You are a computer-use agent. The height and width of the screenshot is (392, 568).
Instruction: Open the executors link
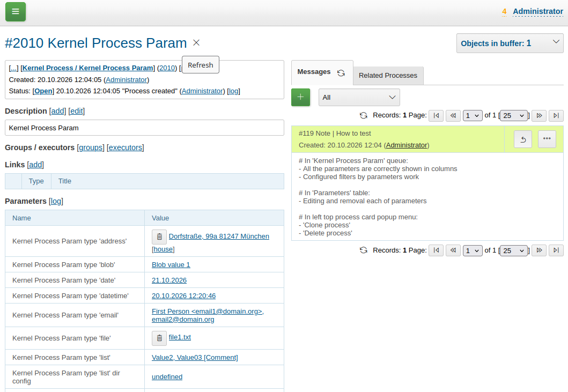(126, 147)
